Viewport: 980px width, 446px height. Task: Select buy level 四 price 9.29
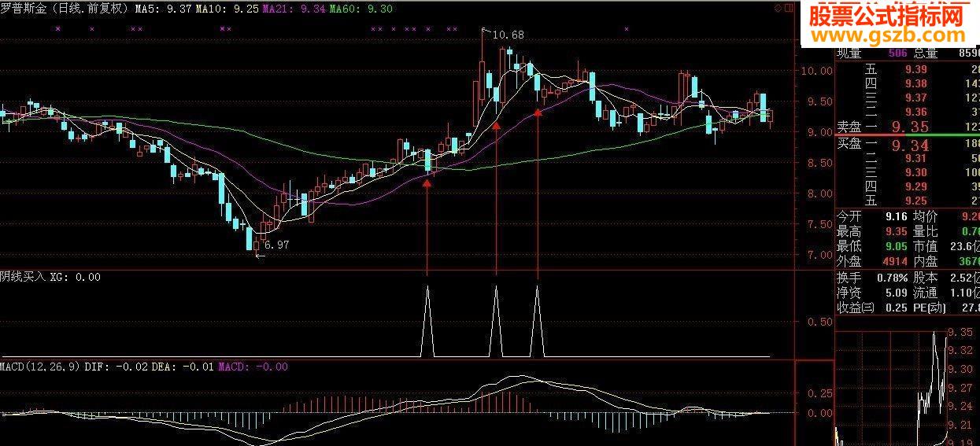pos(915,187)
